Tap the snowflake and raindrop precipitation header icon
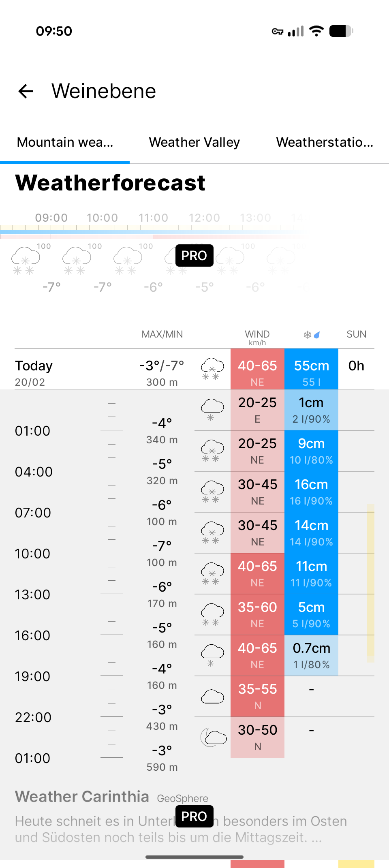Screen dimensions: 389x868 click(x=311, y=335)
